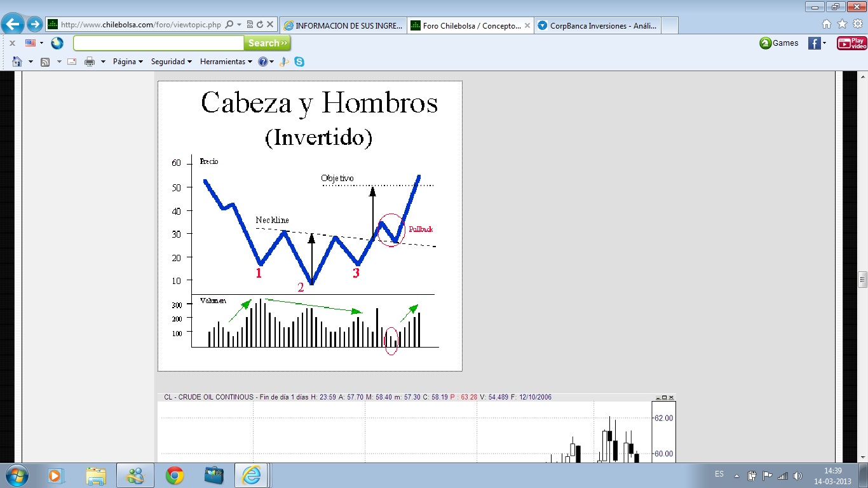The image size is (868, 488).
Task: Open the address bar autocomplete dropdown
Action: point(239,25)
